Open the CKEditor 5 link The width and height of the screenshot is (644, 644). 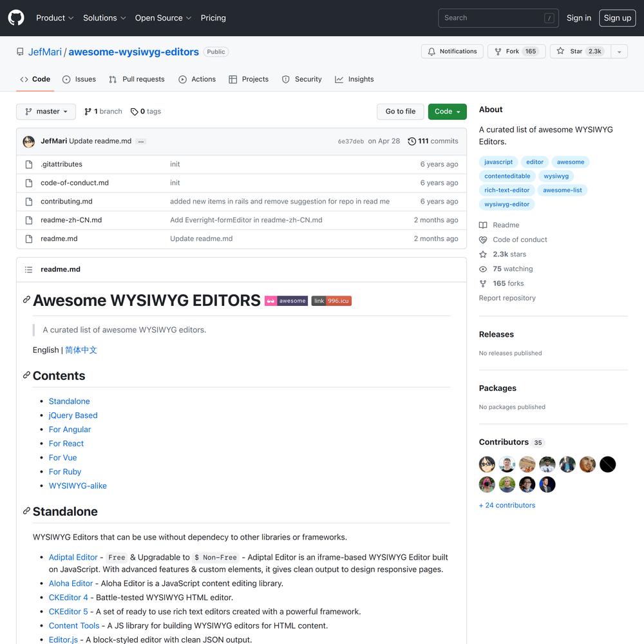click(68, 612)
